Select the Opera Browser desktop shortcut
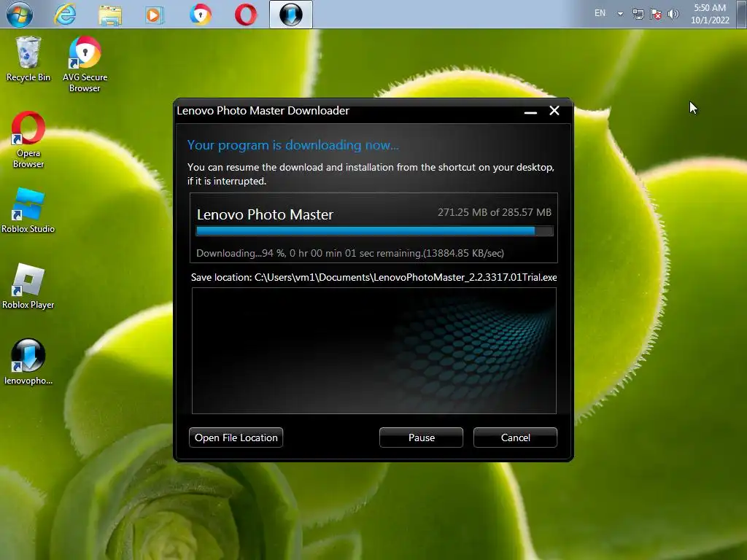 pyautogui.click(x=28, y=140)
